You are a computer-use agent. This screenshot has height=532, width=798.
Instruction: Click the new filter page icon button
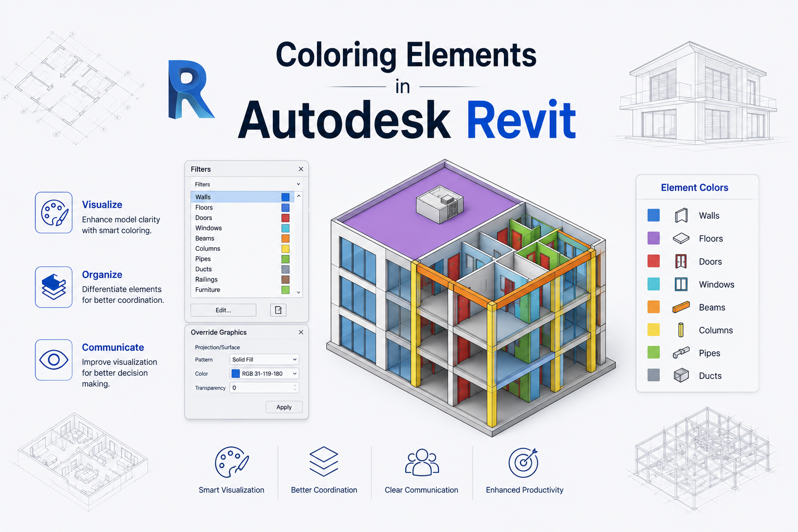point(278,310)
